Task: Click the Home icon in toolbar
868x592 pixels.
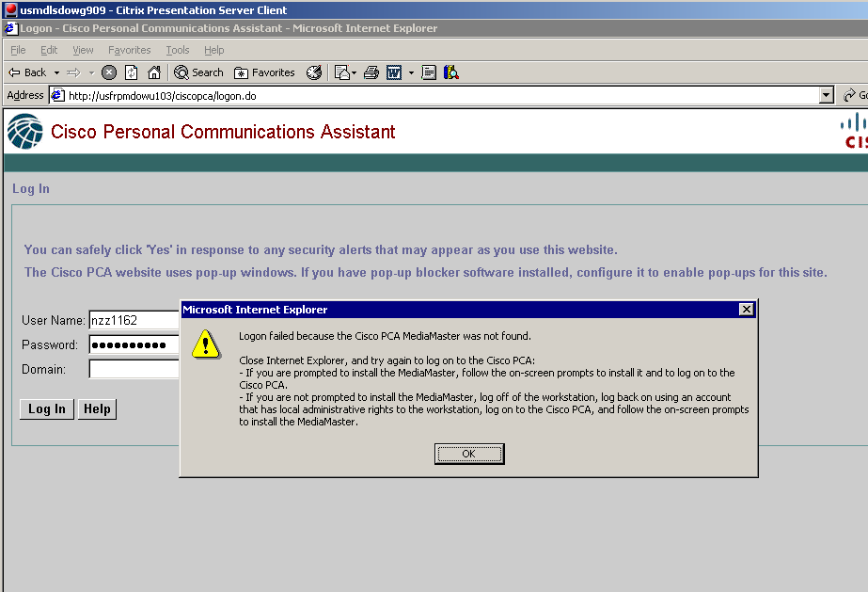Action: point(154,72)
